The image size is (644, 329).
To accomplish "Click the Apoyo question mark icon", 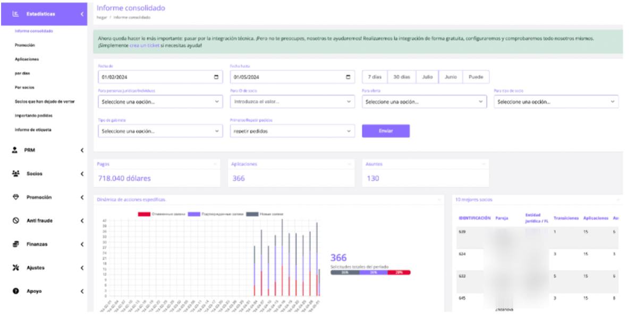I will 15,291.
